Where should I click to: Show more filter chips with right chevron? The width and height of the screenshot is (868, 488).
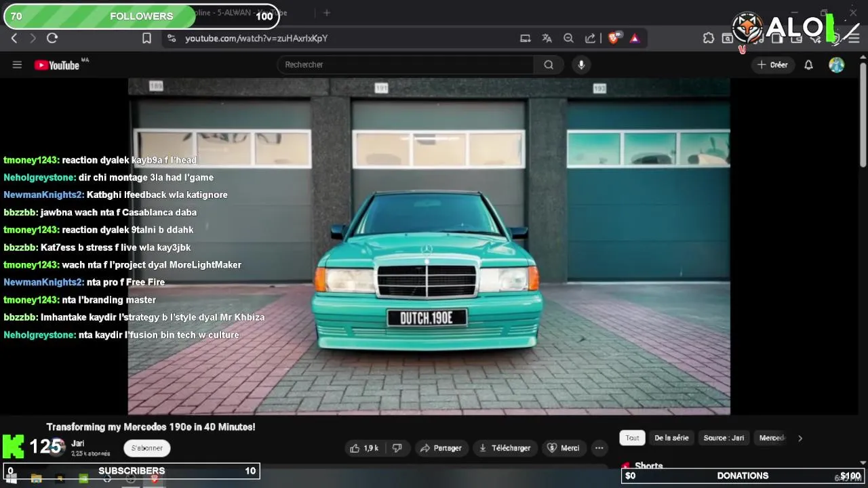[x=800, y=438]
